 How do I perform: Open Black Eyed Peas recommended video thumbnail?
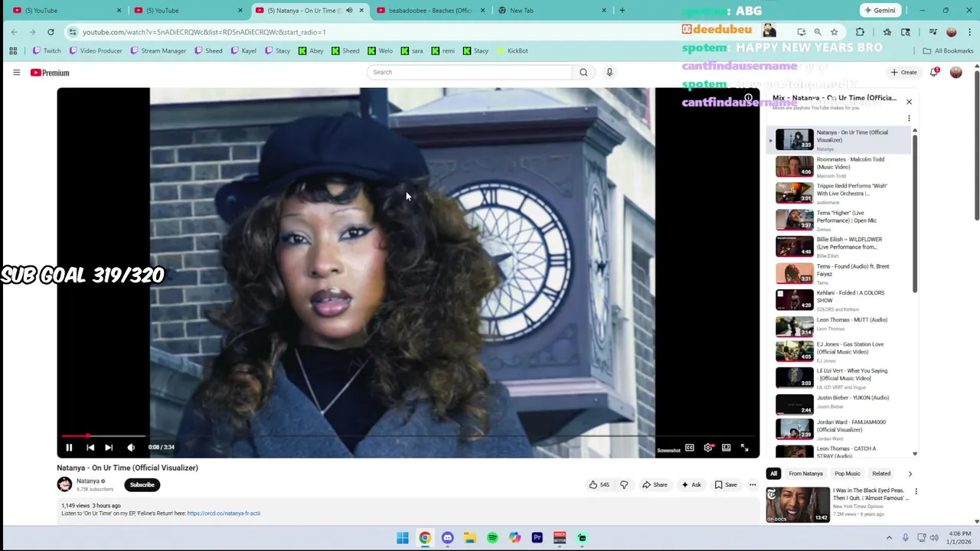798,504
